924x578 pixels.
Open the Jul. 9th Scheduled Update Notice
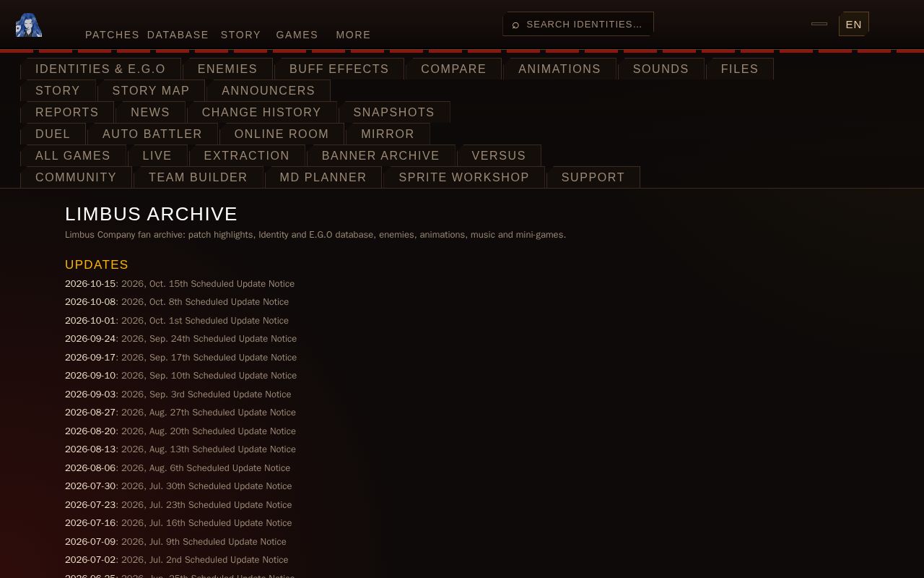[x=204, y=542]
